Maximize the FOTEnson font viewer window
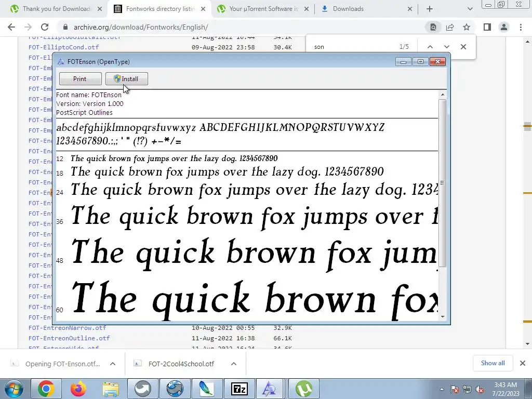 420,62
